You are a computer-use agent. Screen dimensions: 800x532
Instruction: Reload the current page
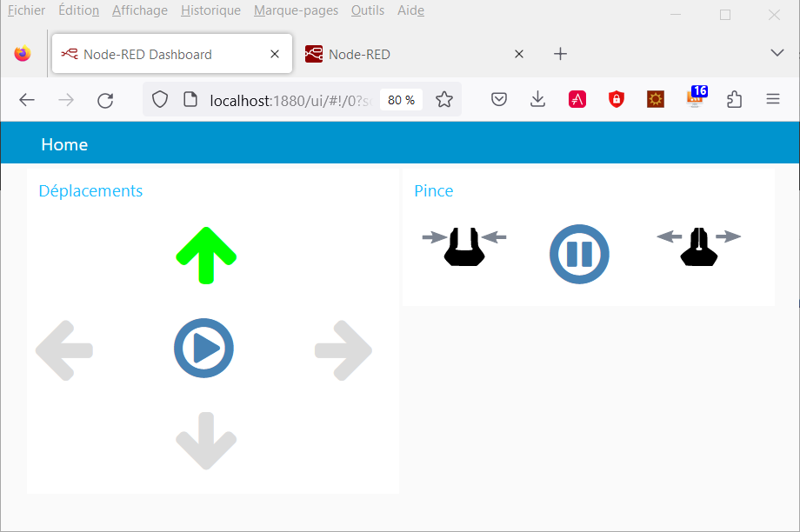point(105,100)
